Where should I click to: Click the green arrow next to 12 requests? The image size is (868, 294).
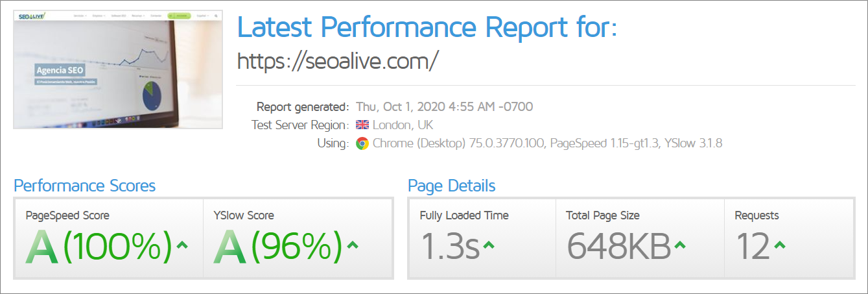point(780,245)
